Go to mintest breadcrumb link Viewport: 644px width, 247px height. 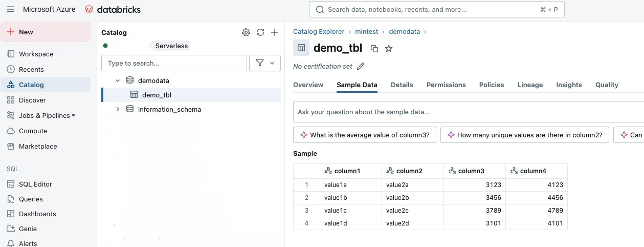366,32
